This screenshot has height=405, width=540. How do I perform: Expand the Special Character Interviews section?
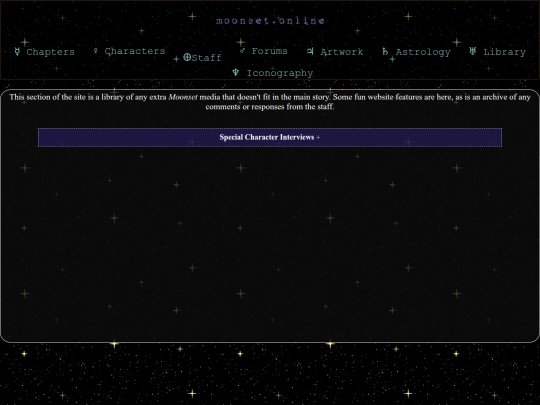click(x=270, y=137)
